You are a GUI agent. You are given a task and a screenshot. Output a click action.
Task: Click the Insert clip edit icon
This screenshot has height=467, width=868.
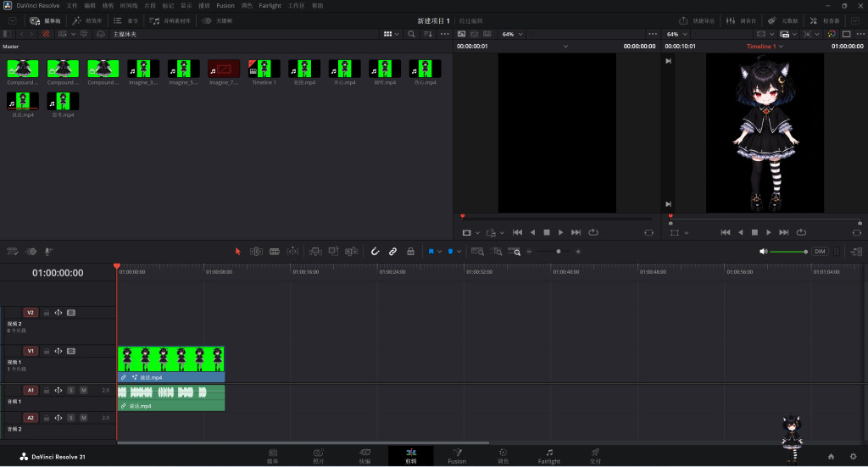[315, 251]
